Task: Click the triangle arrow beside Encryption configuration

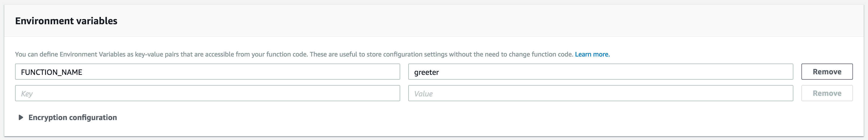Action: [21, 117]
